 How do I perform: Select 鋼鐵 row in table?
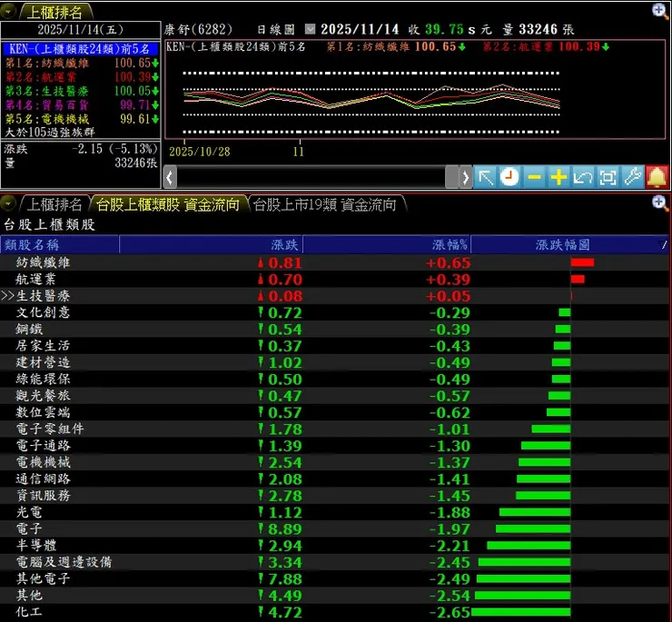click(334, 330)
